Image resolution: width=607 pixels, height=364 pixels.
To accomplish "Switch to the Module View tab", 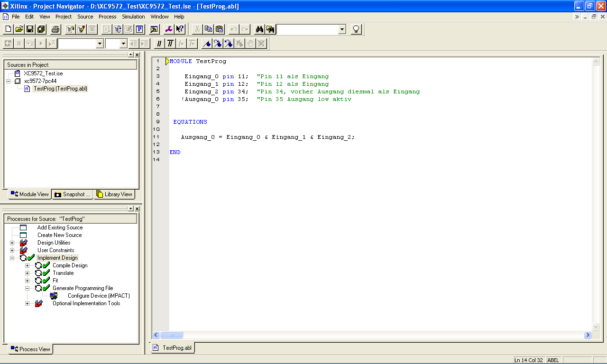I will click(x=29, y=194).
